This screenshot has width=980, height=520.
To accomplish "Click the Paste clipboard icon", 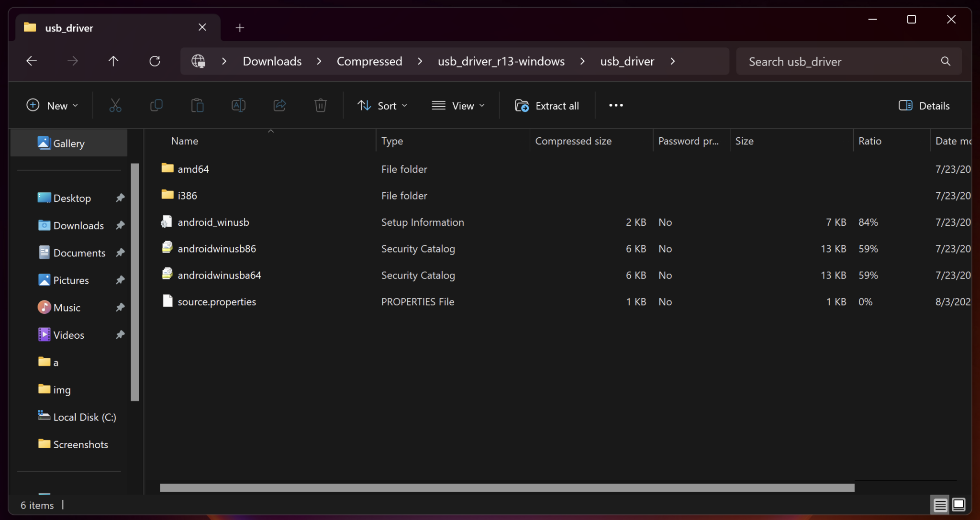I will [x=197, y=105].
